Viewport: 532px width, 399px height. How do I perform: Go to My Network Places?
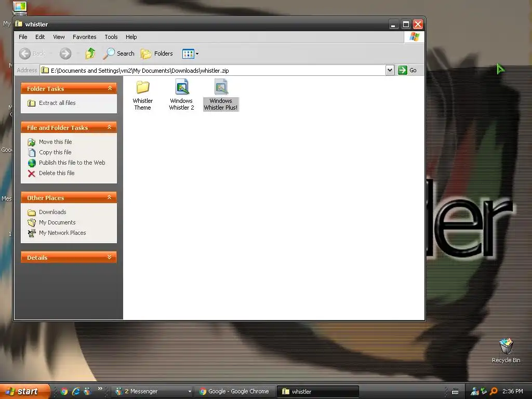[62, 233]
